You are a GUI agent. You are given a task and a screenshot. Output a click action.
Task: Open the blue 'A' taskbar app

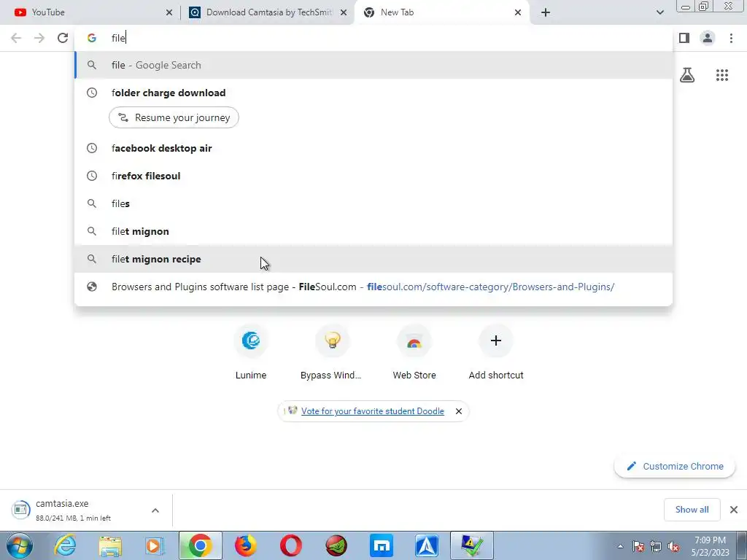[x=426, y=545]
